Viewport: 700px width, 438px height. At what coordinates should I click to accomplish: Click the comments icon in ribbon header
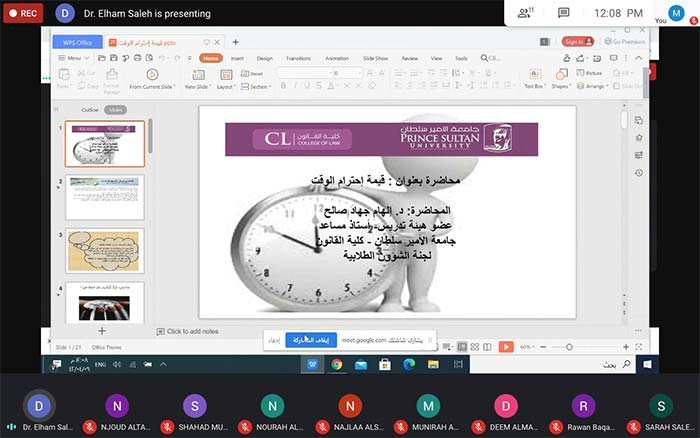(x=614, y=58)
